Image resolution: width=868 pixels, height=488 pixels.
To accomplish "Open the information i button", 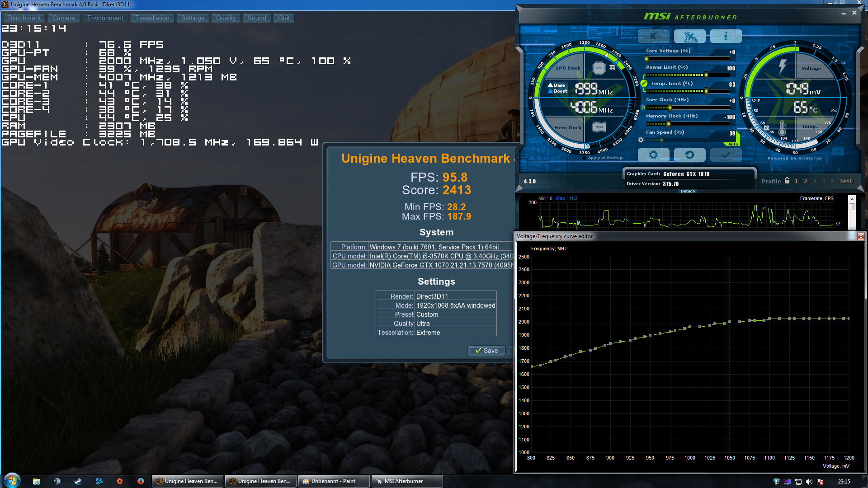I will tap(726, 36).
